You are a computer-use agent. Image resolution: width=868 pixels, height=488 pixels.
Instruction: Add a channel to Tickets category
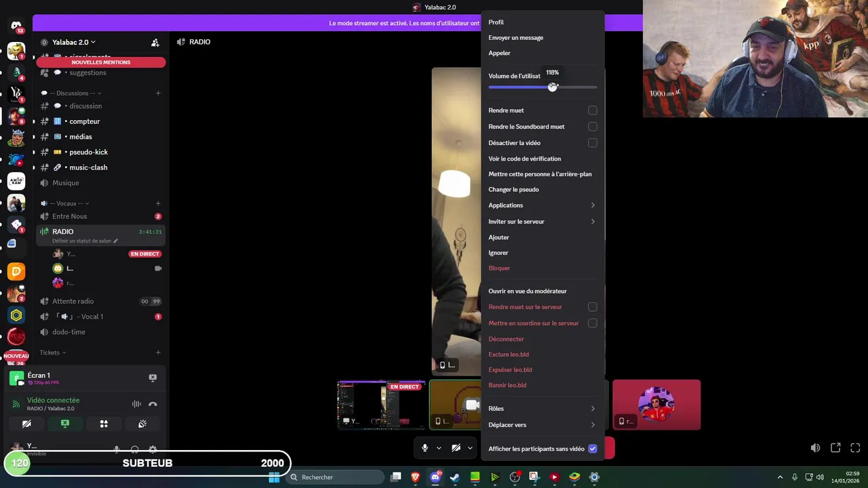point(158,352)
